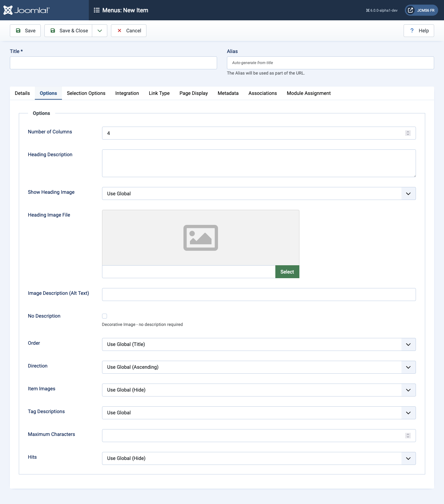Open the Selection Options tab
This screenshot has height=504, width=444.
[x=86, y=93]
